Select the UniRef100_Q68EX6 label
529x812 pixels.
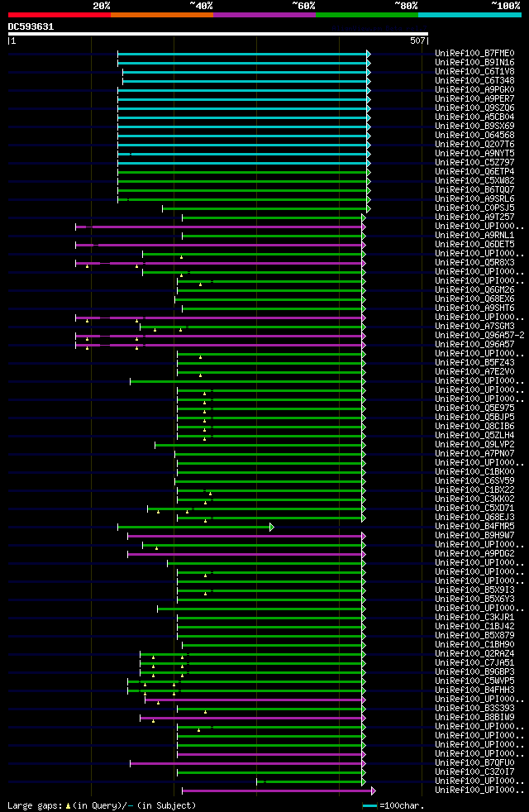point(474,299)
